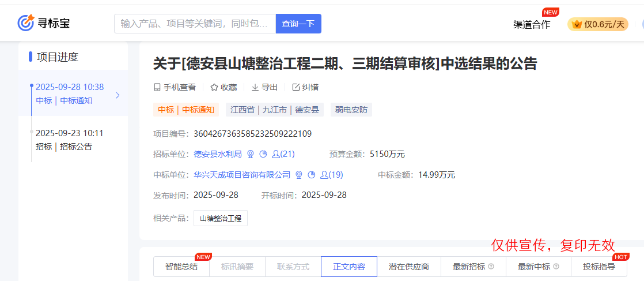Viewport: 644px width, 281px height.
Task: Focus the product keyword search field
Action: coord(195,24)
